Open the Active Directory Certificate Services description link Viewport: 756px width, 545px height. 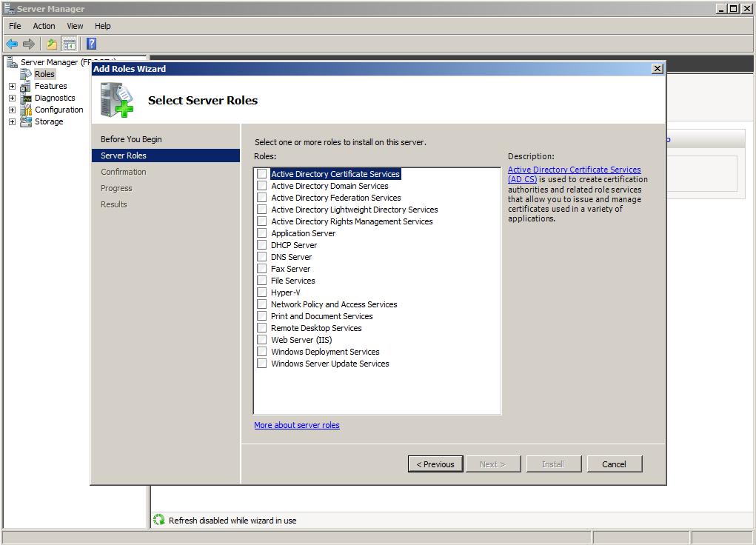point(575,174)
